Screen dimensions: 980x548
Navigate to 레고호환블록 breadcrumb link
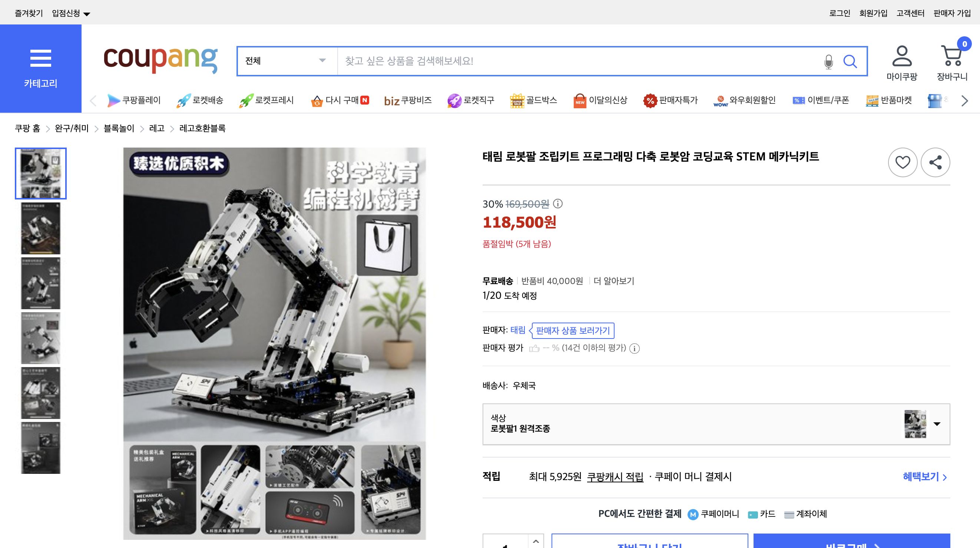(x=202, y=128)
